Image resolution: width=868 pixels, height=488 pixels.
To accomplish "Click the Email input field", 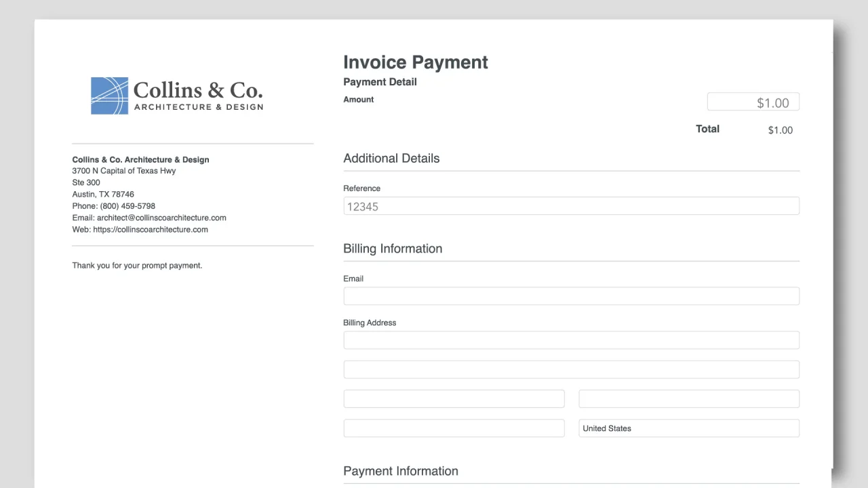I will pyautogui.click(x=571, y=296).
